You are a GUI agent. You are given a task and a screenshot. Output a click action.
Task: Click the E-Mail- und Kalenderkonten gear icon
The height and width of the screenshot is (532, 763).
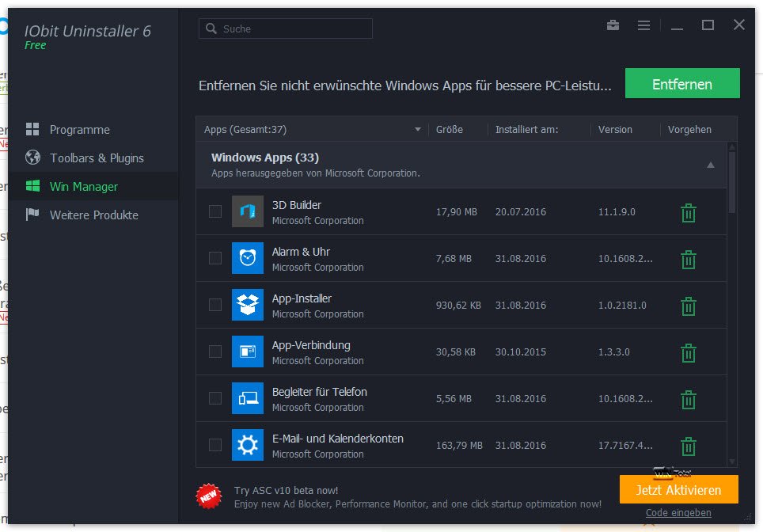248,445
